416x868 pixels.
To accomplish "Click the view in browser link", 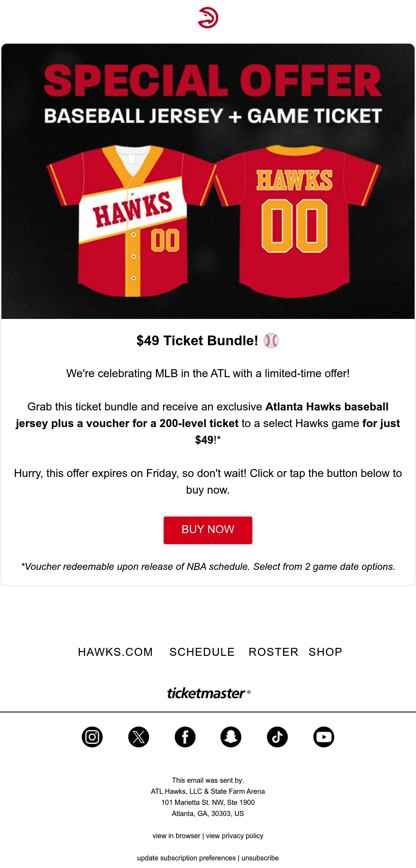I will [176, 836].
